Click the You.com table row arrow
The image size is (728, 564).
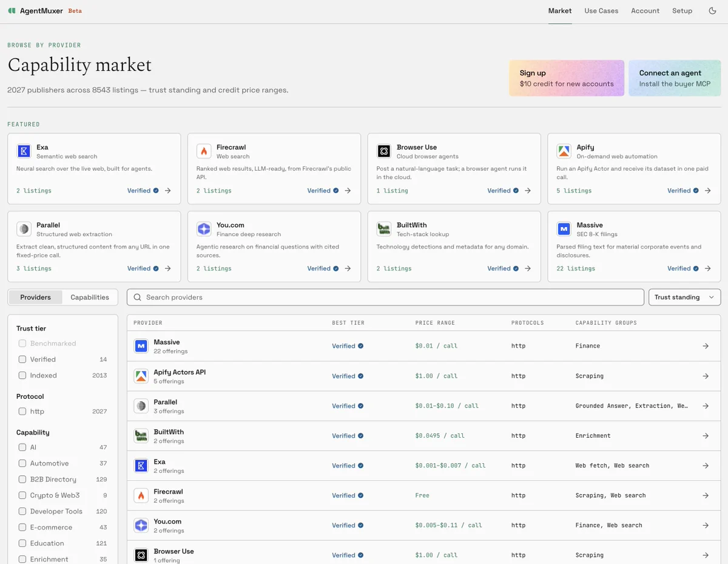[706, 525]
